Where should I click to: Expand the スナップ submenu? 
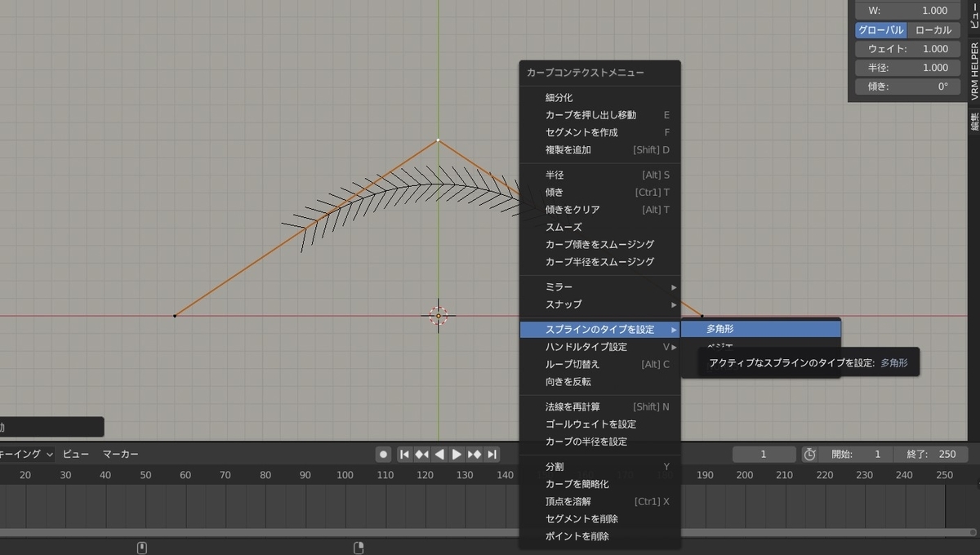600,304
